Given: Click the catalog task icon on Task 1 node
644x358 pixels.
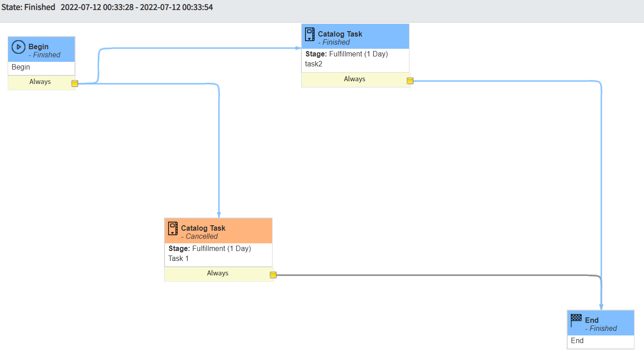Looking at the screenshot, I should (x=172, y=228).
